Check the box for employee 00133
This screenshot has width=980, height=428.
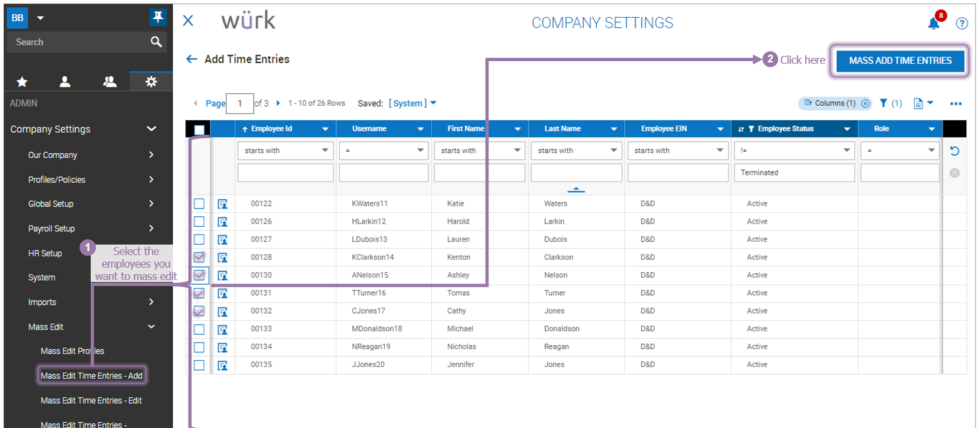(x=199, y=329)
